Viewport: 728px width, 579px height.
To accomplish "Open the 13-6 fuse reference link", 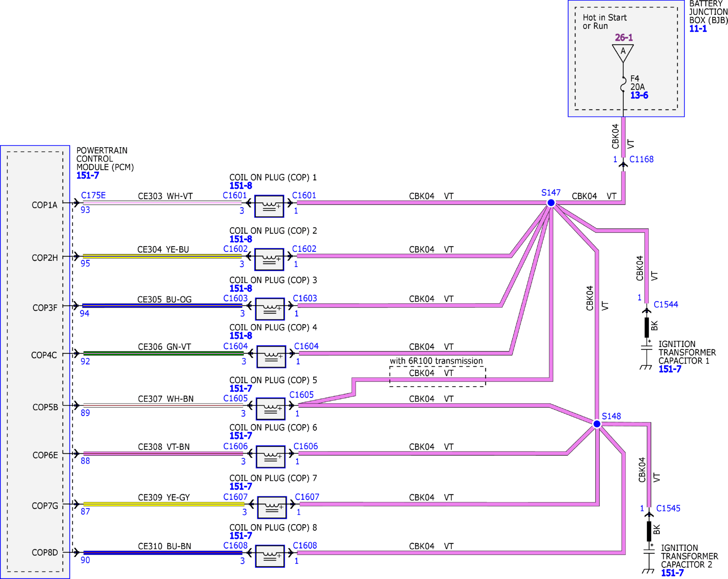I will tap(639, 95).
